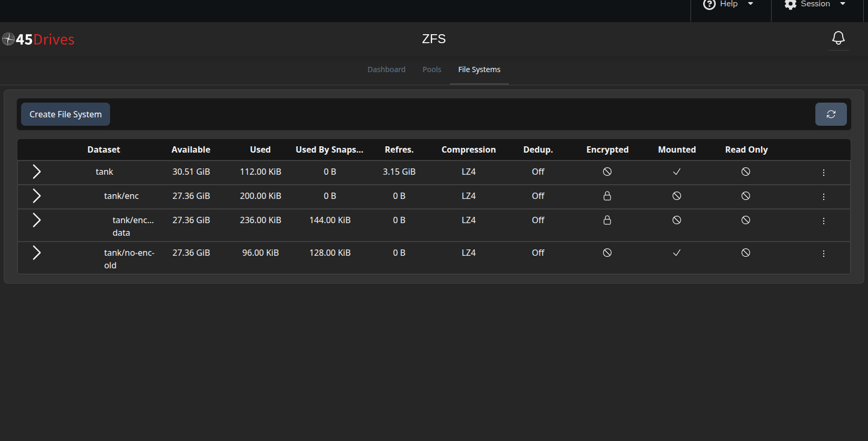Switch to the Pools tab
This screenshot has height=441, width=868.
click(x=431, y=69)
